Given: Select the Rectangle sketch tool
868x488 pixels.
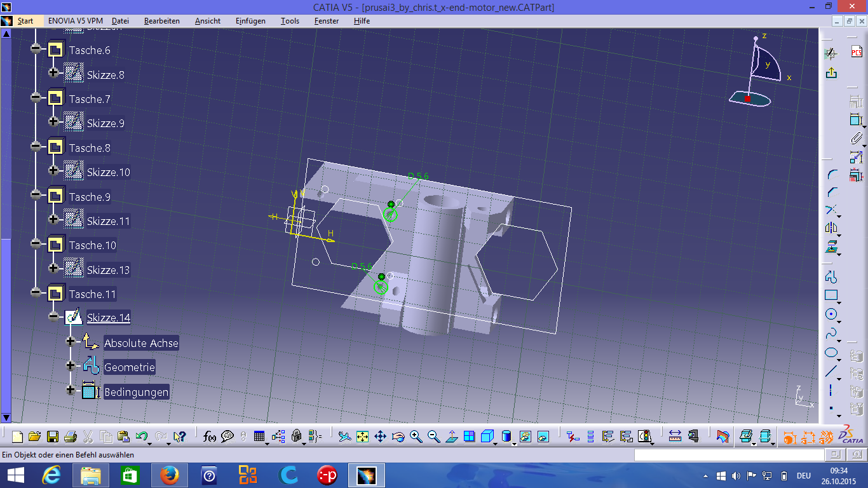Looking at the screenshot, I should (x=831, y=295).
